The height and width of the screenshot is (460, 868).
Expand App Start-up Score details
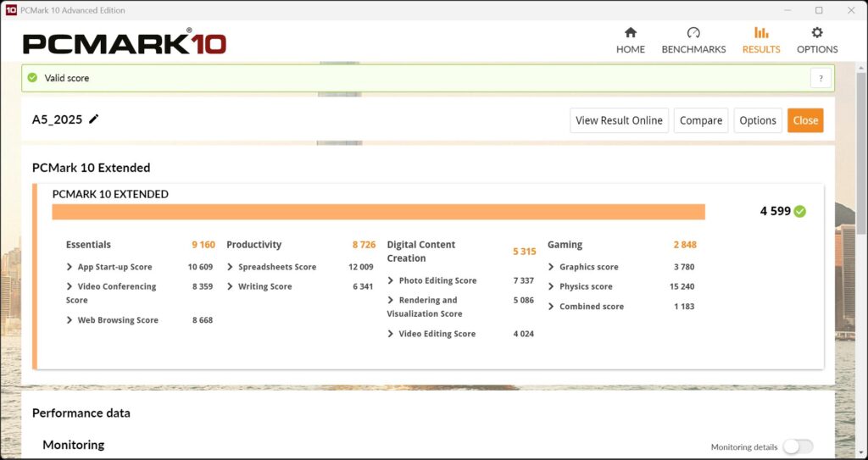click(x=70, y=267)
